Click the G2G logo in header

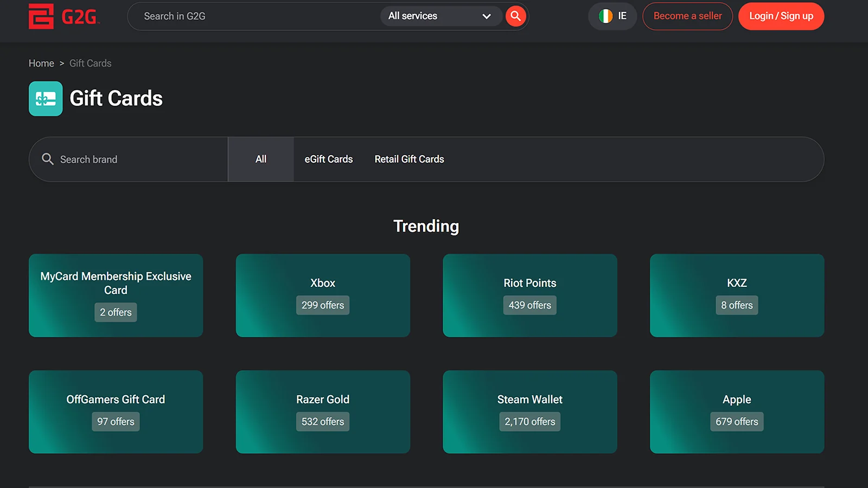(63, 16)
